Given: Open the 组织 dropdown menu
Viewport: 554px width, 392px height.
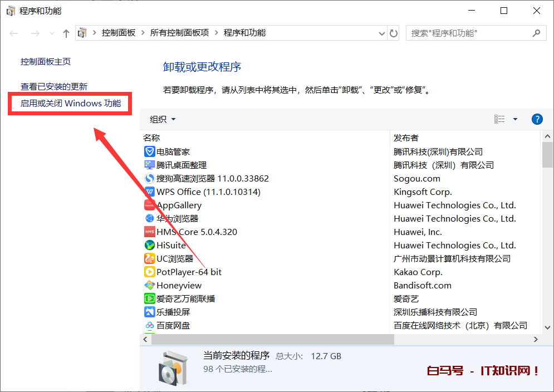Looking at the screenshot, I should [x=163, y=119].
